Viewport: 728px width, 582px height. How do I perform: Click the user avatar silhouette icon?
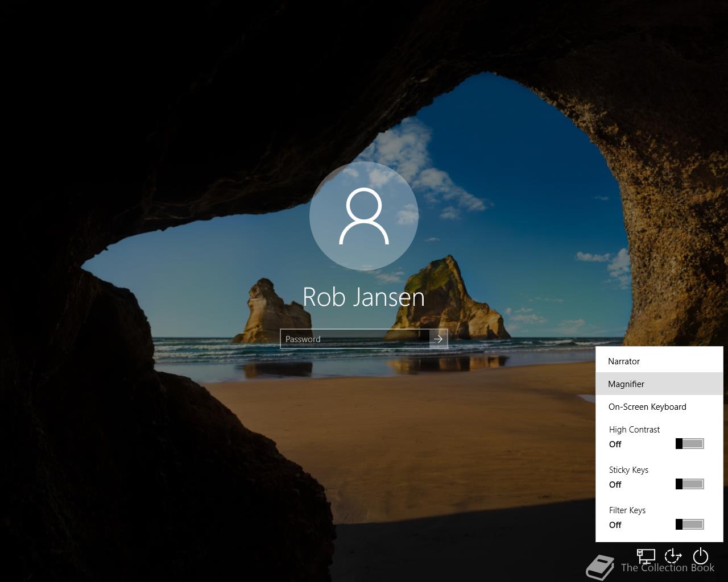[364, 216]
